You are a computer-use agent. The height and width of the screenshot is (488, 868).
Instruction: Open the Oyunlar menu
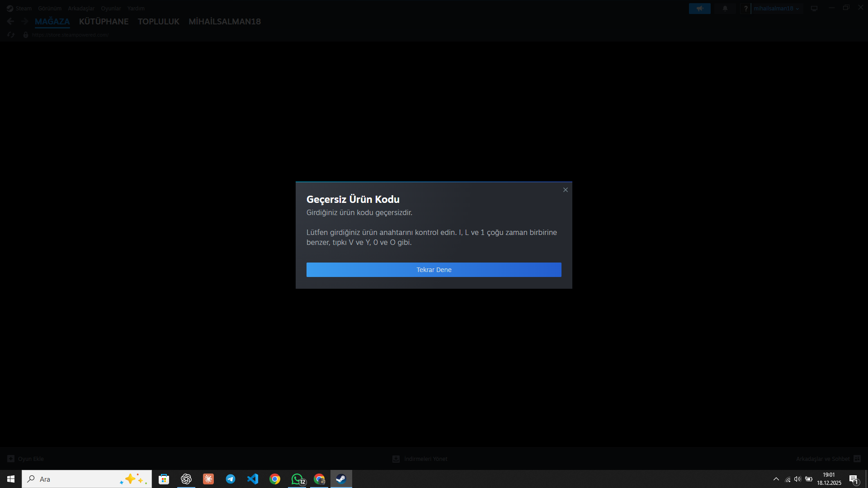coord(111,9)
